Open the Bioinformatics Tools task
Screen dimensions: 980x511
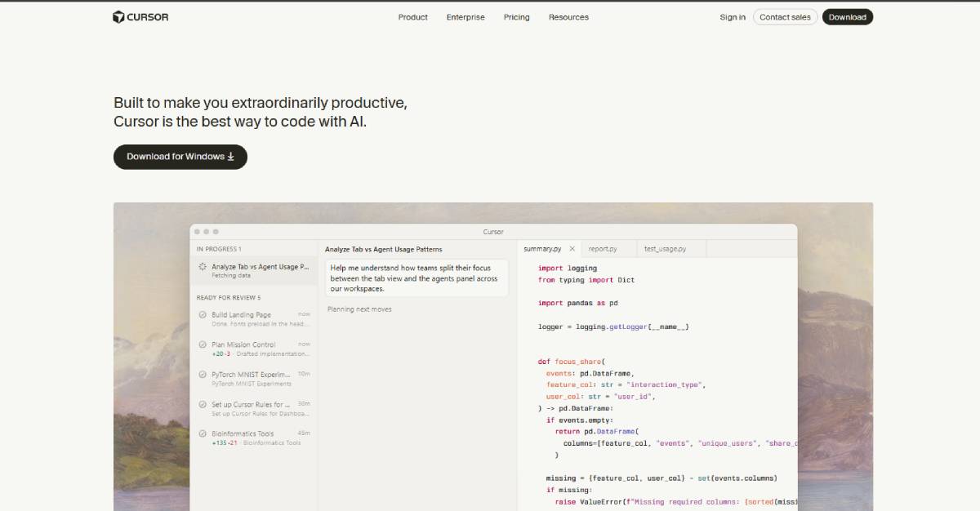pyautogui.click(x=254, y=438)
